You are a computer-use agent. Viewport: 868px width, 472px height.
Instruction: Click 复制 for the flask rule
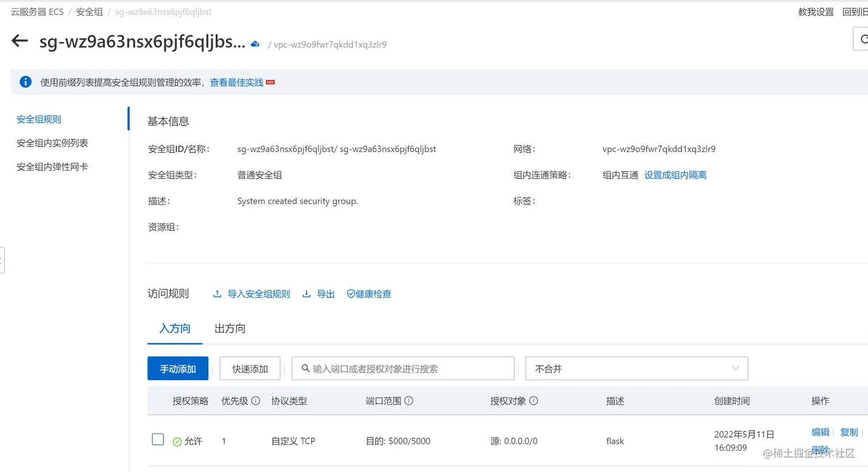849,432
